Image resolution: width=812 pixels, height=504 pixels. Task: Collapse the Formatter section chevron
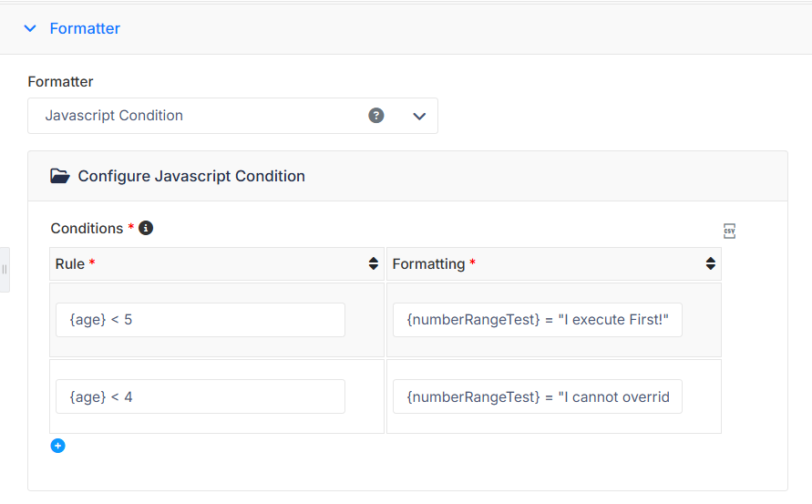30,28
